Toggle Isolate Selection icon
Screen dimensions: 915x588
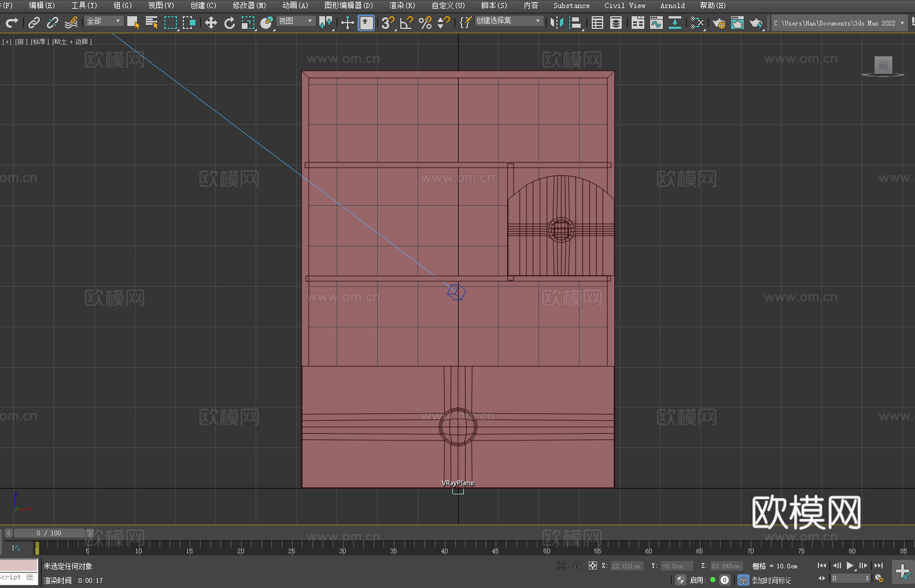pos(562,565)
